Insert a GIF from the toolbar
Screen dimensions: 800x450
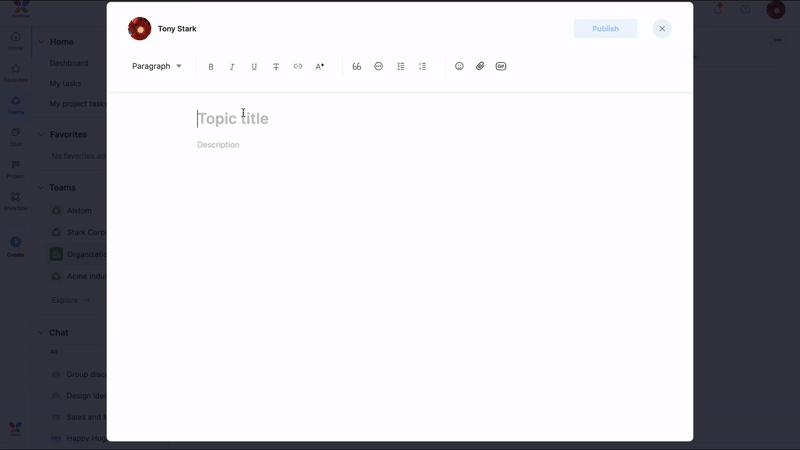click(x=501, y=66)
